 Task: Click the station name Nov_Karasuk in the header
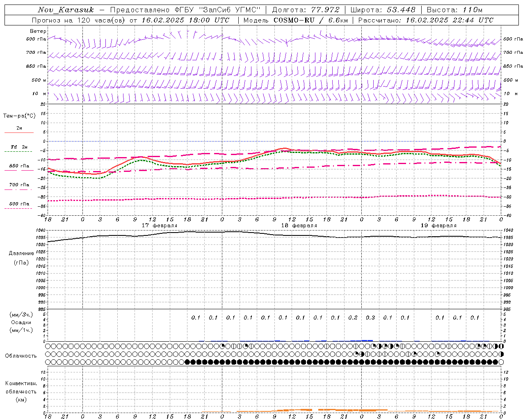pyautogui.click(x=66, y=10)
